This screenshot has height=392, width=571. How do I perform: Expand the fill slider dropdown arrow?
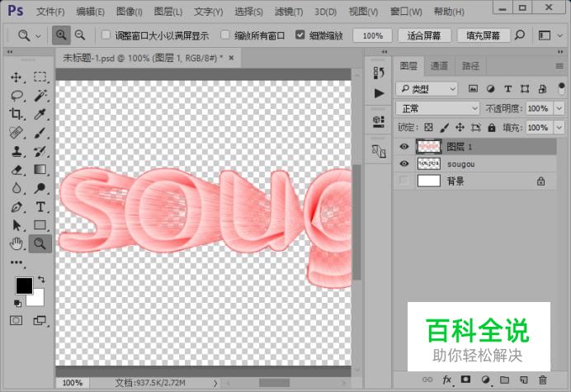point(559,127)
